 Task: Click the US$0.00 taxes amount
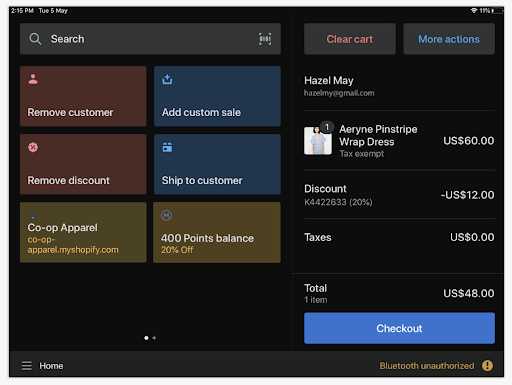(472, 237)
